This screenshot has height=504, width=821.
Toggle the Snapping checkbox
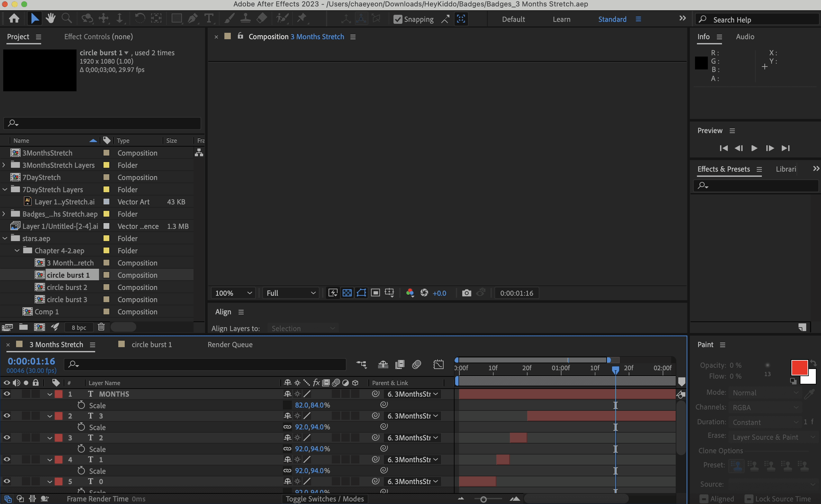pyautogui.click(x=398, y=19)
